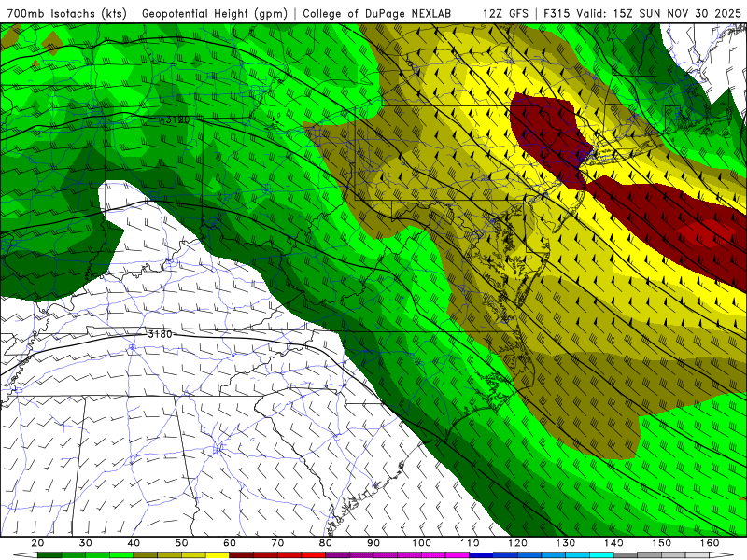Select the olive legend swatch at 40
The width and height of the screenshot is (747, 560).
coord(146,555)
